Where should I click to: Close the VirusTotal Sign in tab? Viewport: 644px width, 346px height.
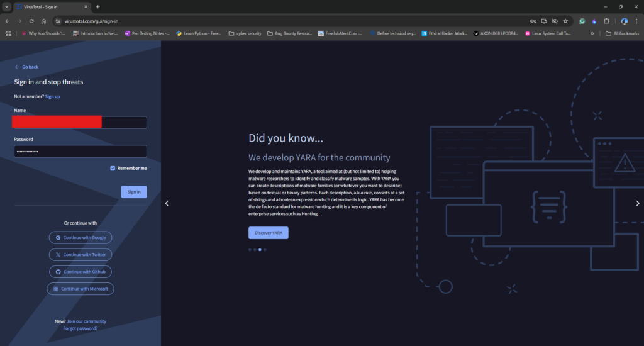click(x=86, y=6)
